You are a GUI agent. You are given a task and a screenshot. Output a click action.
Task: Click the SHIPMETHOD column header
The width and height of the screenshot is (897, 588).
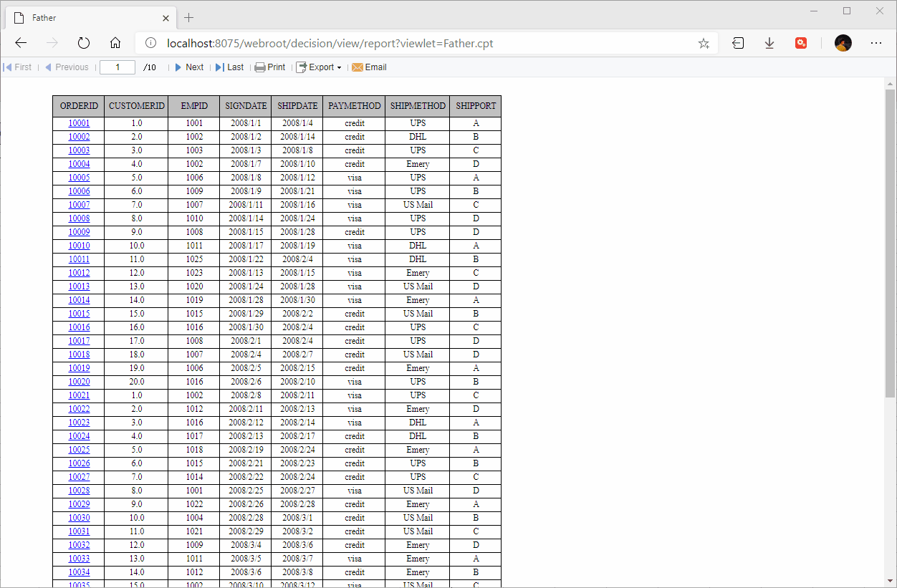point(418,106)
